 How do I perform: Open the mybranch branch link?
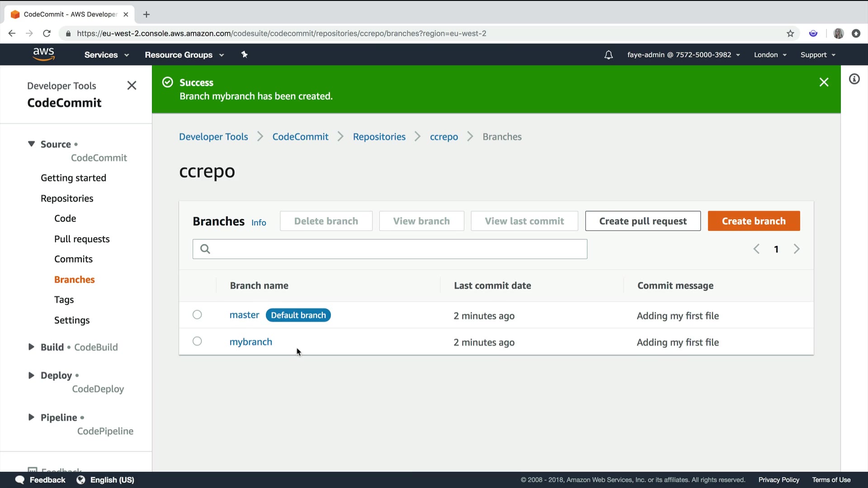coord(250,342)
